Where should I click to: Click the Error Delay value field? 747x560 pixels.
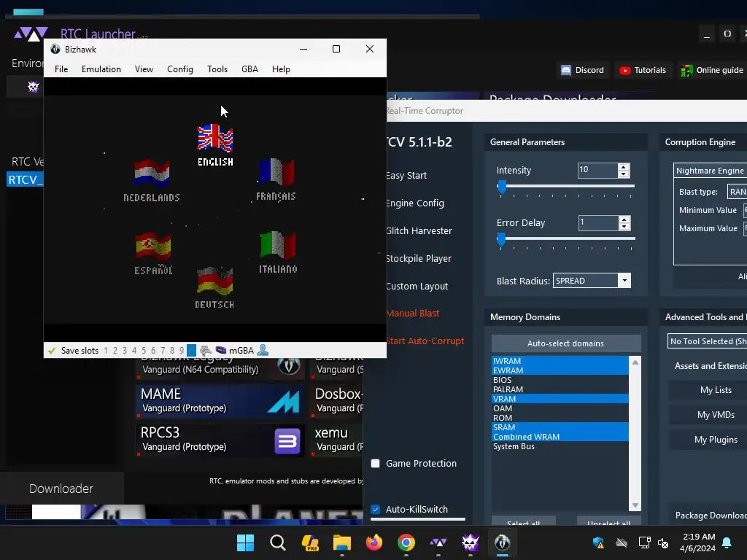coord(598,222)
